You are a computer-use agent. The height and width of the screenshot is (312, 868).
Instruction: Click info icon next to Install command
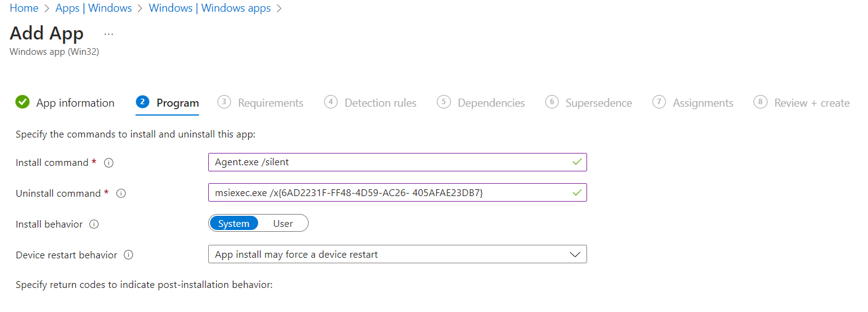pos(109,163)
